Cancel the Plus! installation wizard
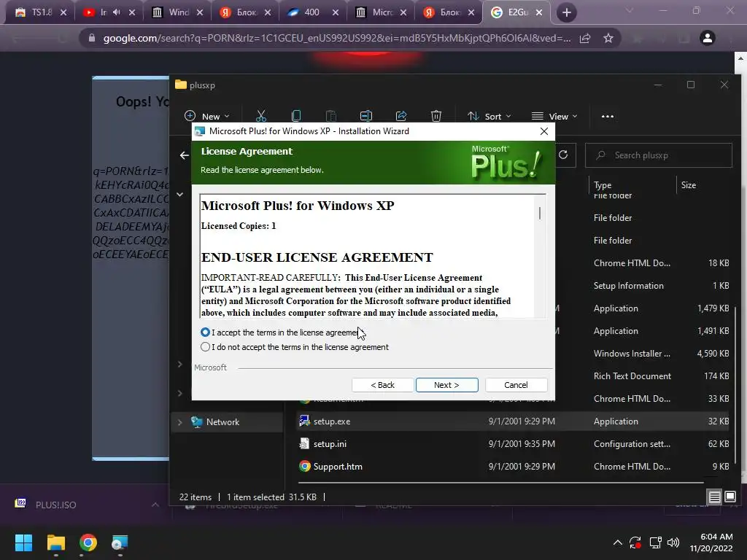The image size is (747, 560). click(x=516, y=385)
